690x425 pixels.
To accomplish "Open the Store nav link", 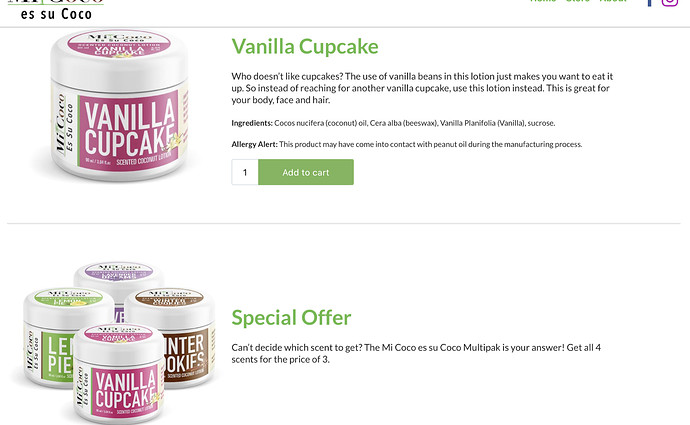I will [578, 1].
